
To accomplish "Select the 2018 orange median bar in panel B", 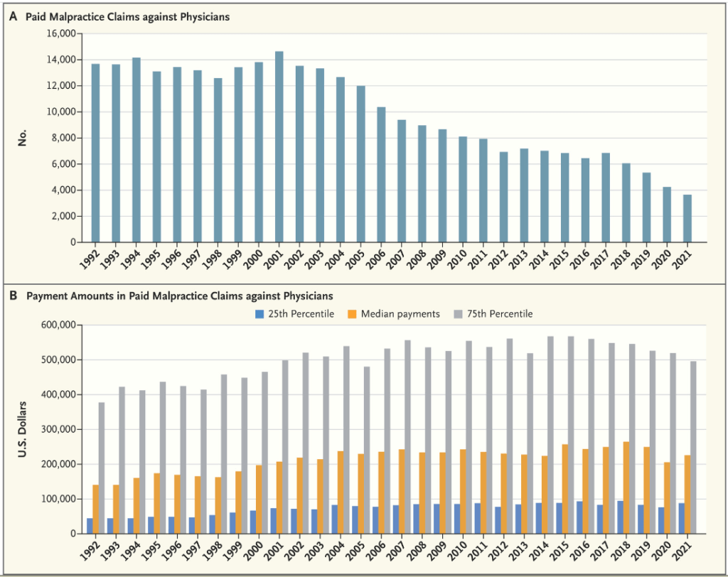I will tap(627, 487).
